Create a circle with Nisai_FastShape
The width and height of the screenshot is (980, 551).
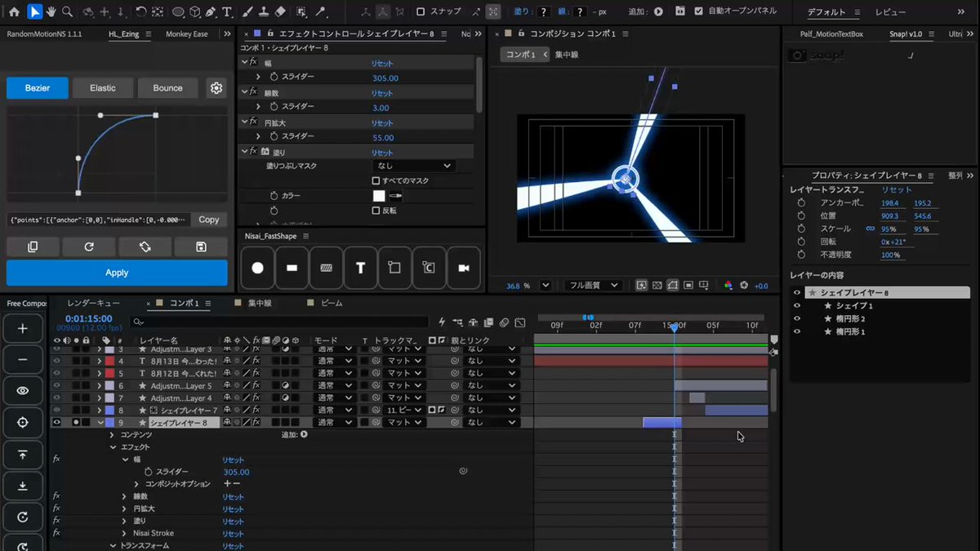(258, 268)
